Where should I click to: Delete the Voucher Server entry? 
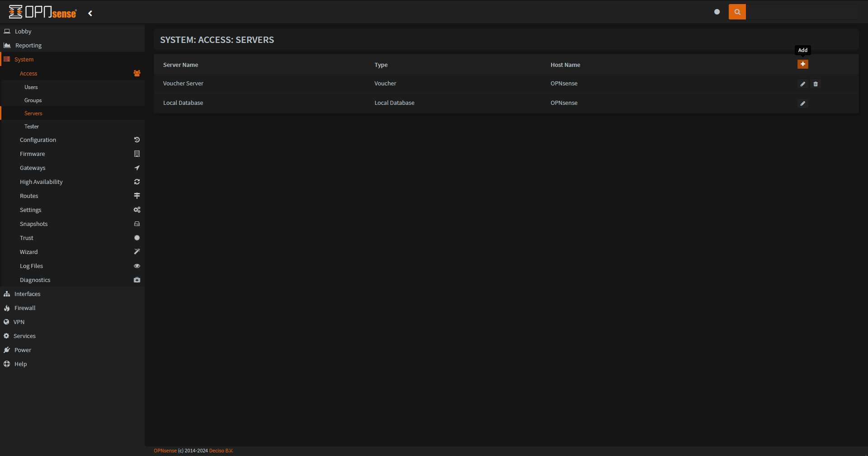coord(816,84)
